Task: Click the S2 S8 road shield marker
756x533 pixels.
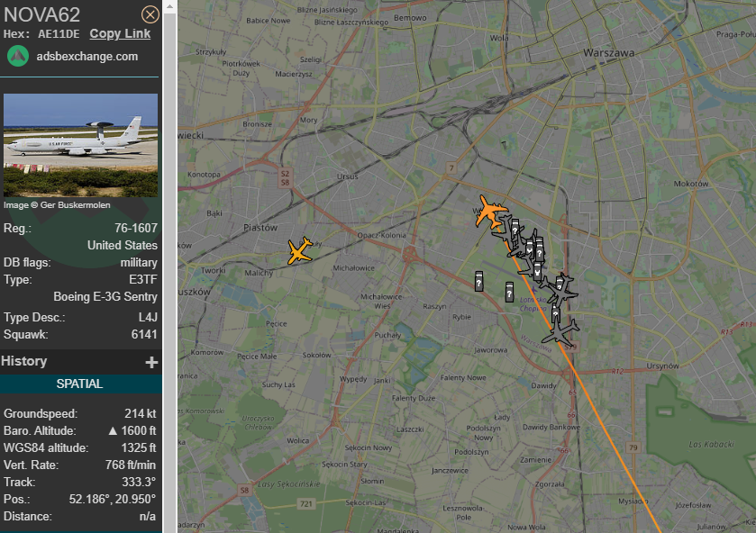Action: point(285,178)
